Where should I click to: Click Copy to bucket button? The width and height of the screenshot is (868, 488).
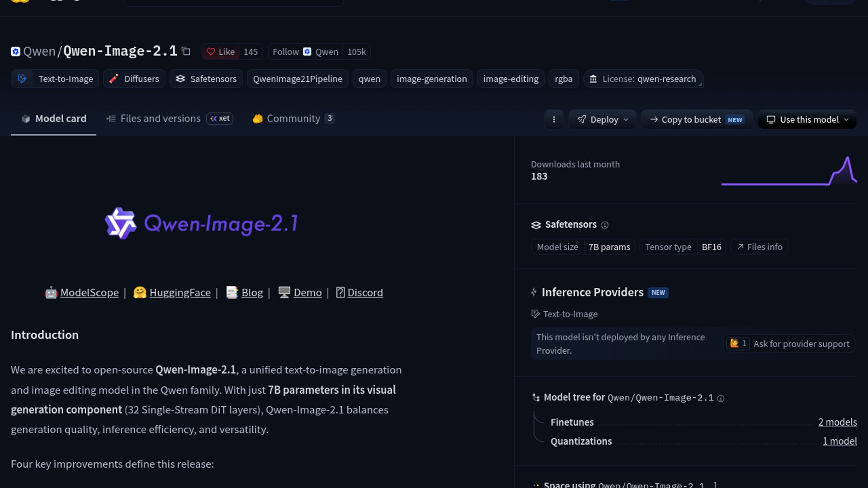(697, 120)
